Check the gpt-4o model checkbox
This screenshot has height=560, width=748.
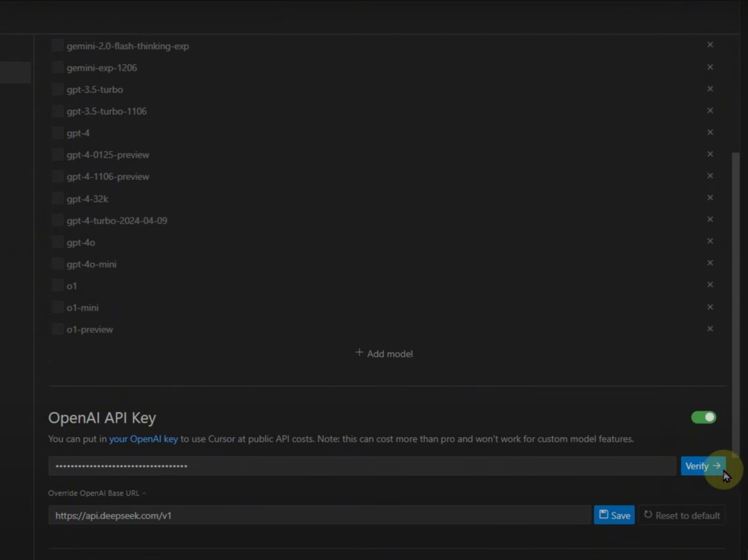pyautogui.click(x=57, y=242)
